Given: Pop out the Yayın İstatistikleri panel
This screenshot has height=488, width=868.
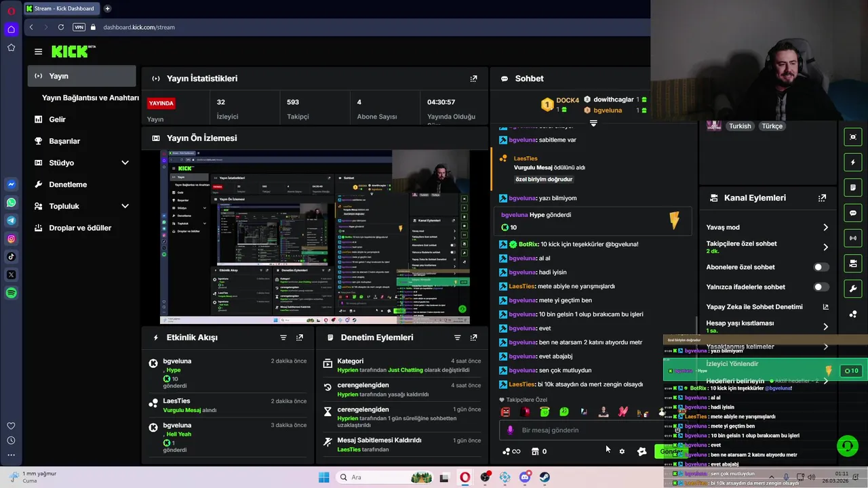Looking at the screenshot, I should point(473,79).
